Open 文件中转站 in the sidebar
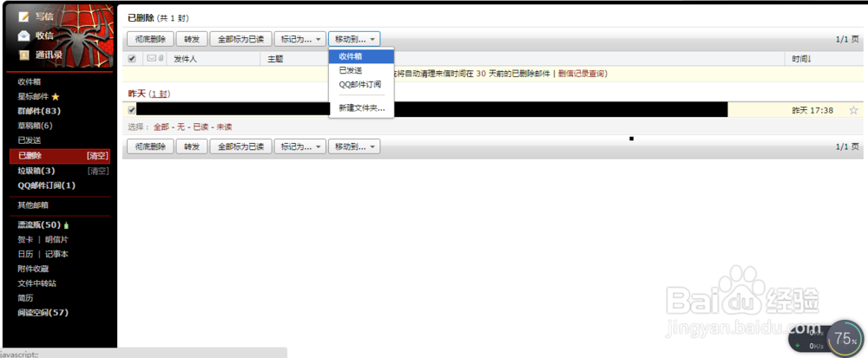Image resolution: width=868 pixels, height=358 pixels. tap(37, 283)
